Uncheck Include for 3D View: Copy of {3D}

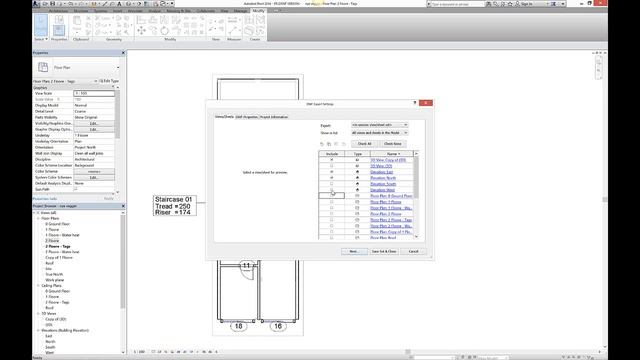click(x=331, y=160)
